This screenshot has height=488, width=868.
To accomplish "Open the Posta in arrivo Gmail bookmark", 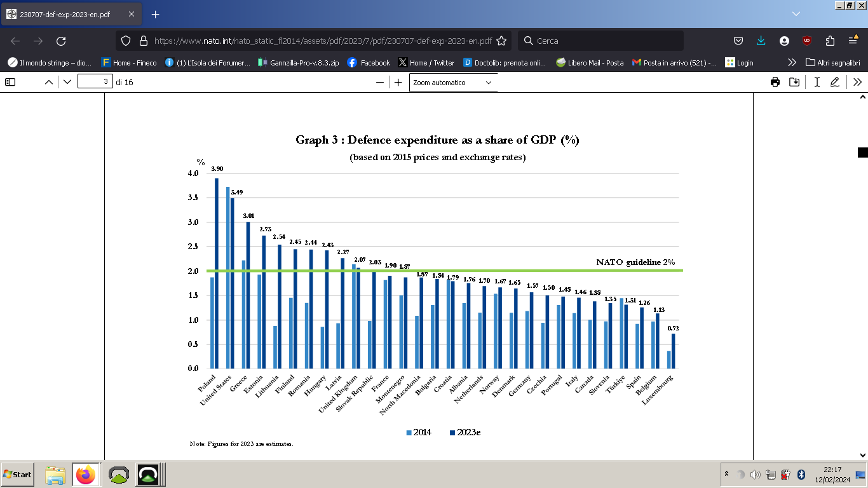I will tap(675, 62).
